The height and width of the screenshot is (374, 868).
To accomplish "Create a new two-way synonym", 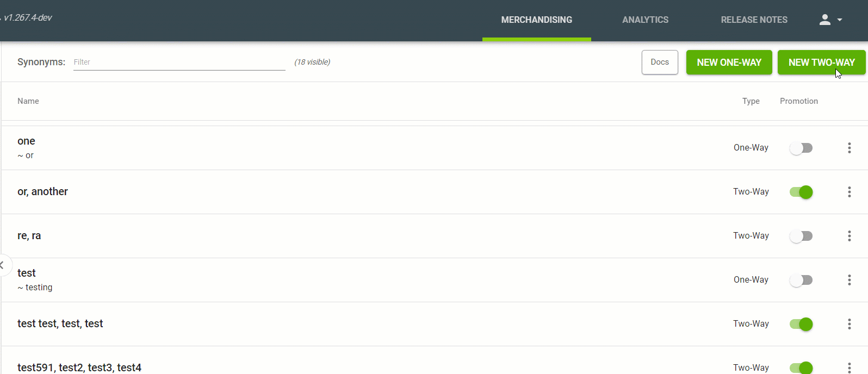I will (822, 63).
